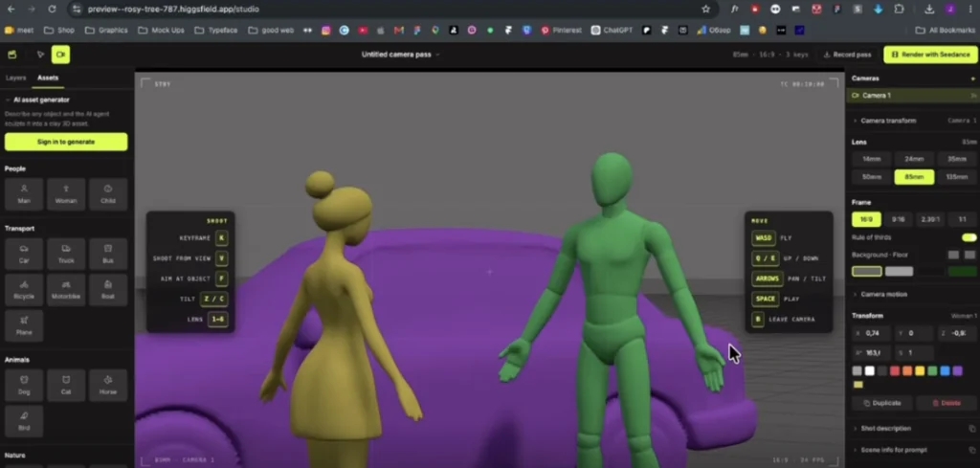This screenshot has height=468, width=980.
Task: Open the Graphics bookmarks folder
Action: 105,30
